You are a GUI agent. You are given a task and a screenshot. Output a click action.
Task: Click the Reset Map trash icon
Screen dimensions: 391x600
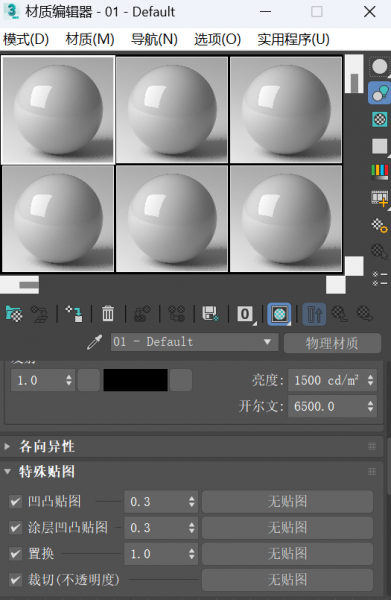(x=108, y=314)
